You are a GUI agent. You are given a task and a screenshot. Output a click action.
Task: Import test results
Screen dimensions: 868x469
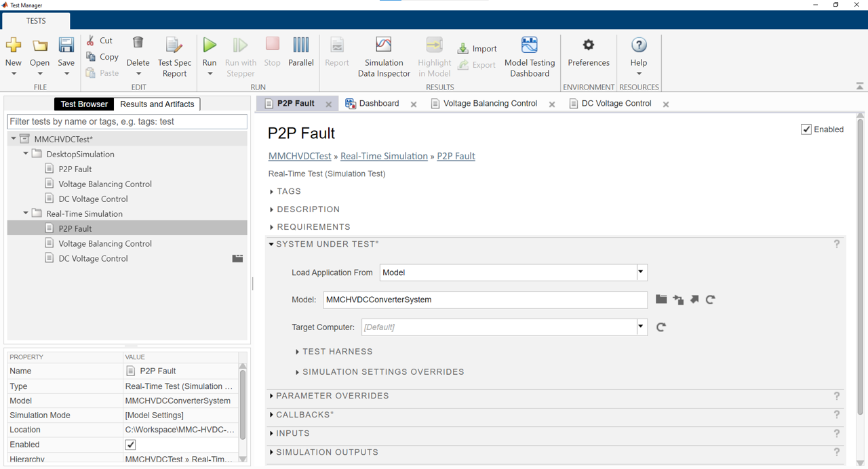477,49
